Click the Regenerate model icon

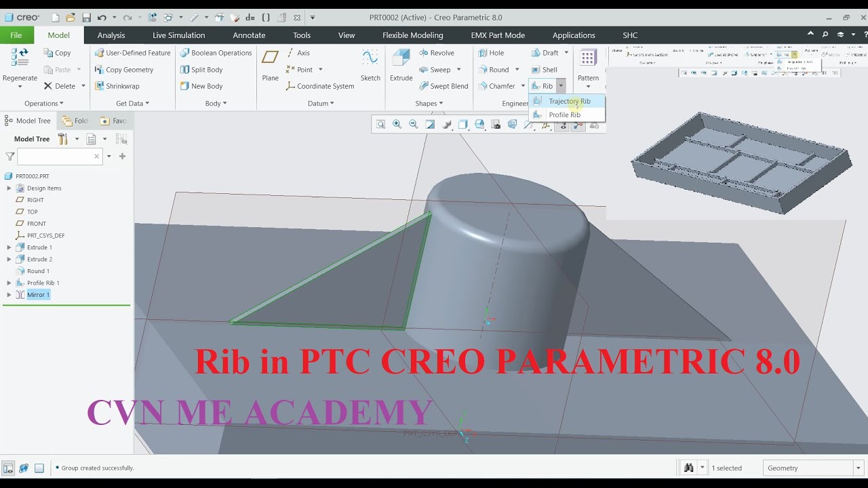click(20, 58)
